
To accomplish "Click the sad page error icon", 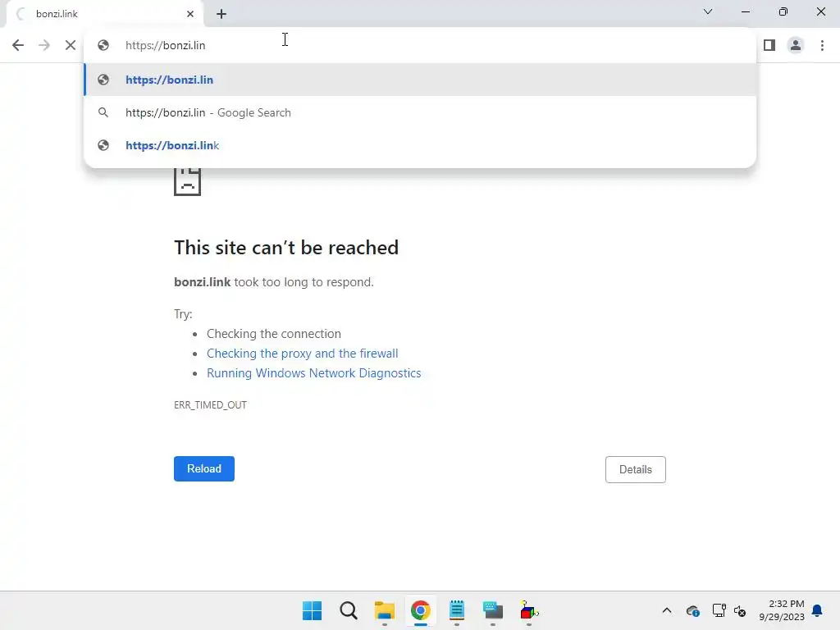I will tap(188, 182).
